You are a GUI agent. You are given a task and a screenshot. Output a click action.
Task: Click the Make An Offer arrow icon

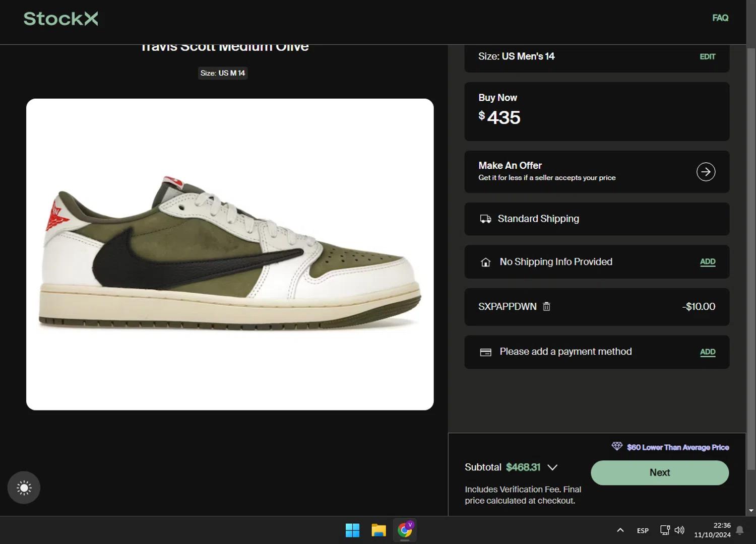coord(706,172)
